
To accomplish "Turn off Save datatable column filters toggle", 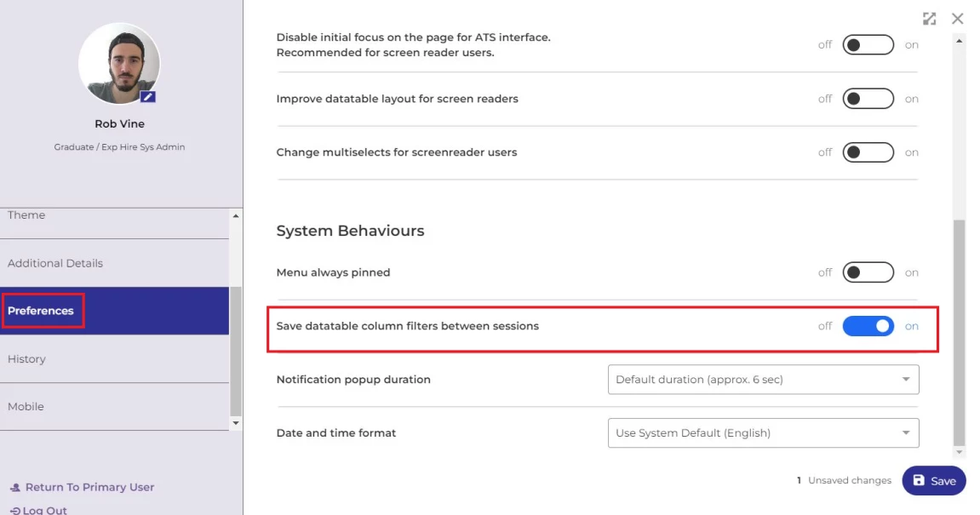I will click(x=868, y=326).
